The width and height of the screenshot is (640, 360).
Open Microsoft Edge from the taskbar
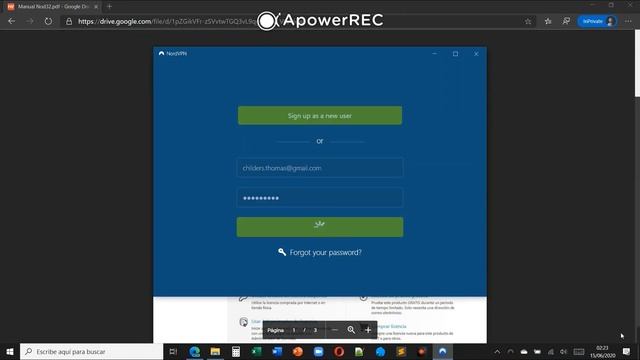pyautogui.click(x=195, y=351)
